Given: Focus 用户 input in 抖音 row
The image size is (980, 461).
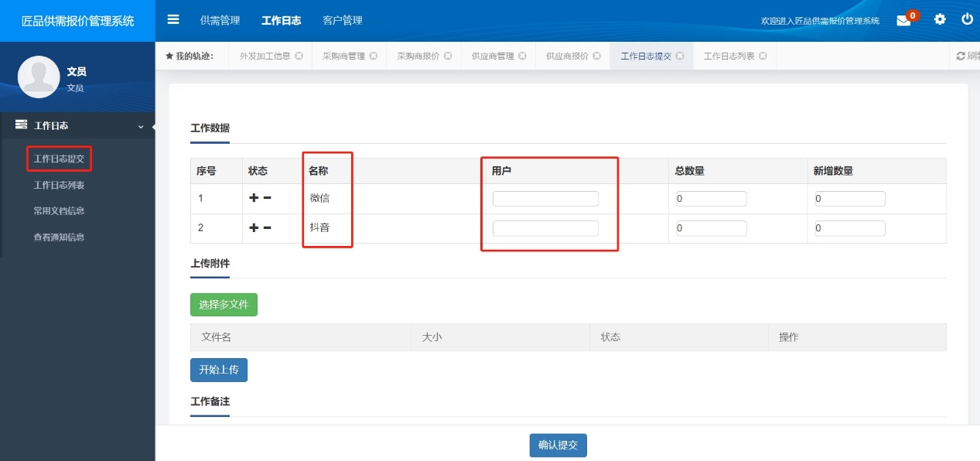Looking at the screenshot, I should (x=545, y=228).
